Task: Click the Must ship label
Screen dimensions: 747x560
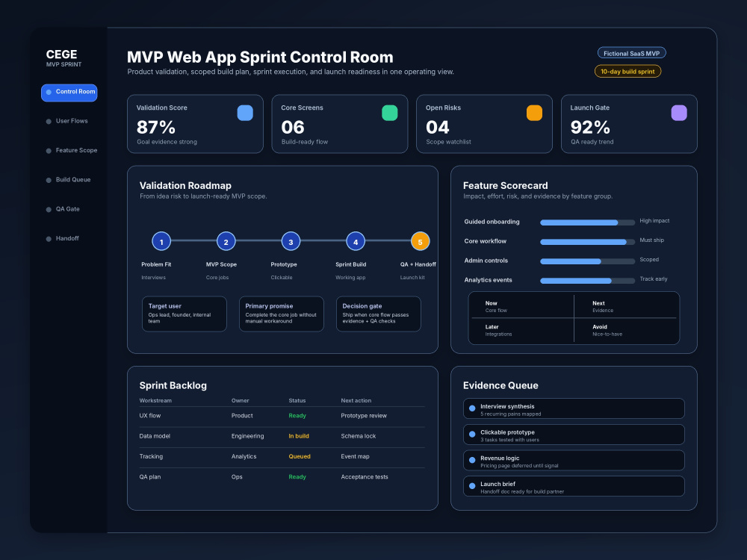Action: tap(651, 240)
